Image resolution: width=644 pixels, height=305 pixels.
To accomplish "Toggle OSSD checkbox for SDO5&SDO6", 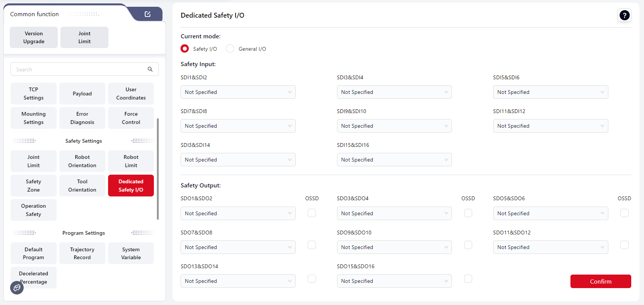I will (x=624, y=213).
